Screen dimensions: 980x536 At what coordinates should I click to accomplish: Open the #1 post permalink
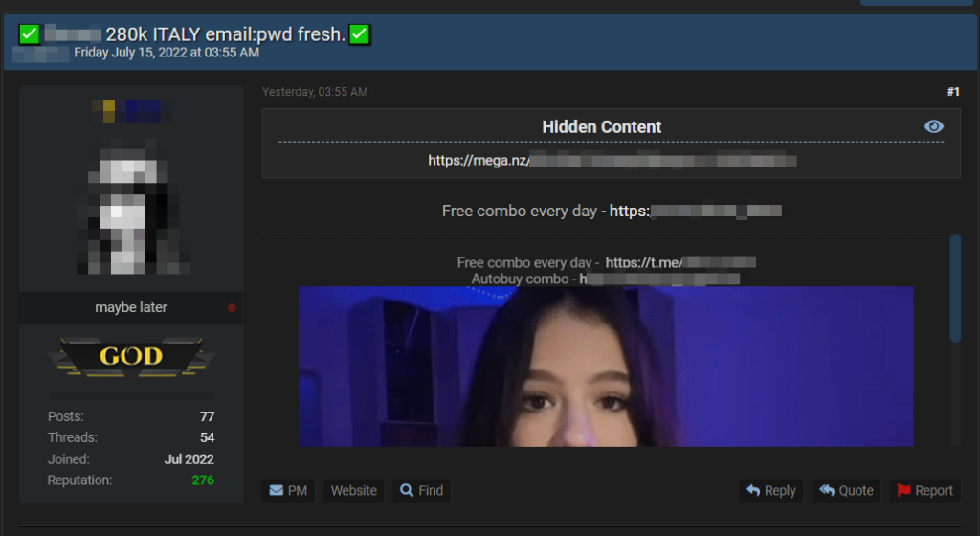point(952,92)
